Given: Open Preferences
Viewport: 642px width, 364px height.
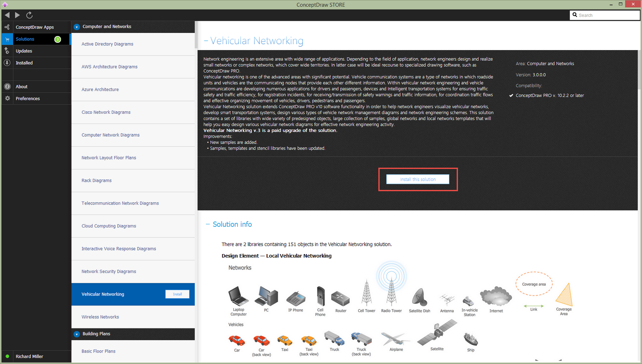Looking at the screenshot, I should 28,98.
